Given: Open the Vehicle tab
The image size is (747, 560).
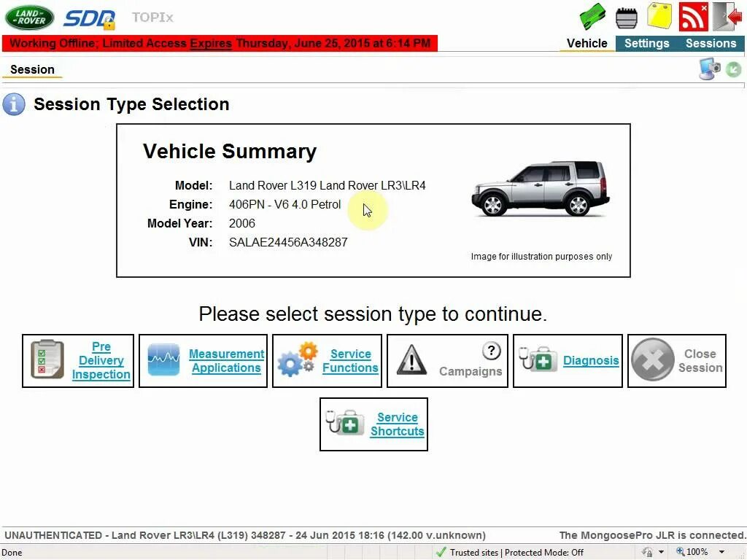Looking at the screenshot, I should pyautogui.click(x=587, y=43).
